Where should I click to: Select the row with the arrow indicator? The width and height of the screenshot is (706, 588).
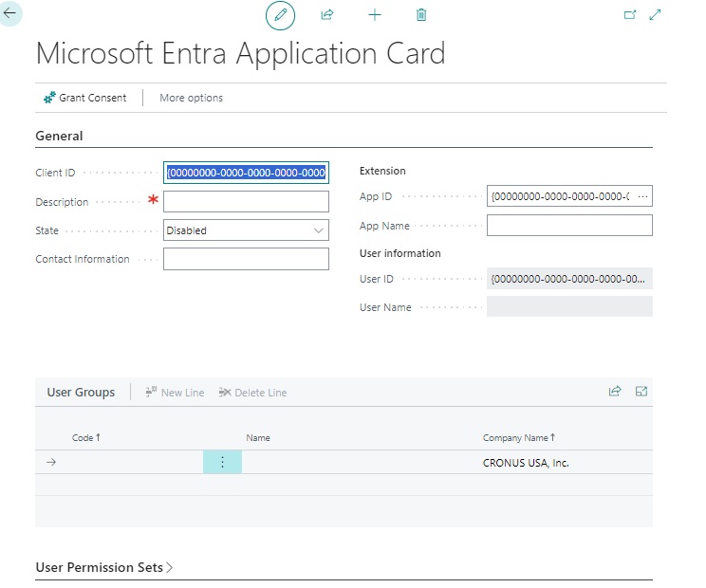[51, 462]
